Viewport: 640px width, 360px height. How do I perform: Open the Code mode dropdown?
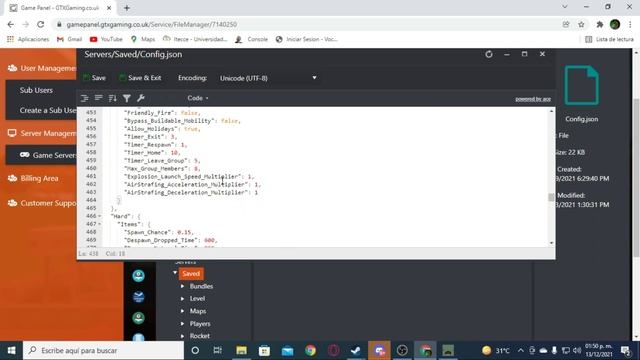tap(198, 98)
